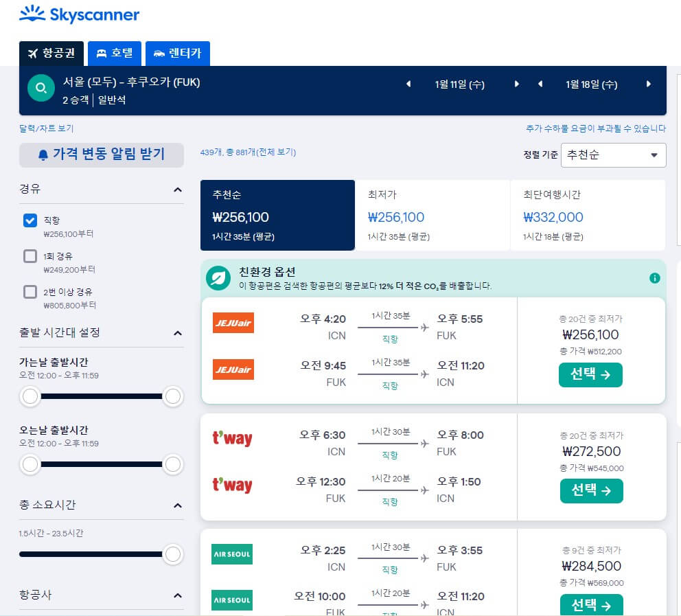Collapse the 경유 filter section

178,190
